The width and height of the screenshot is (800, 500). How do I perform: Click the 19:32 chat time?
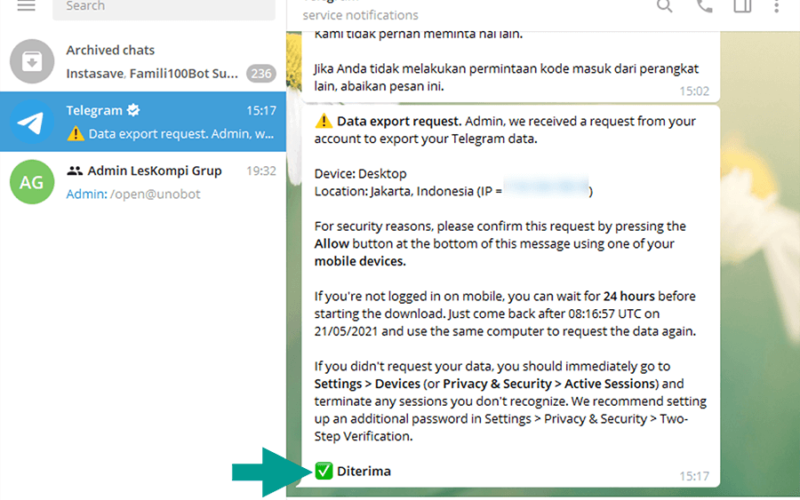tap(261, 170)
